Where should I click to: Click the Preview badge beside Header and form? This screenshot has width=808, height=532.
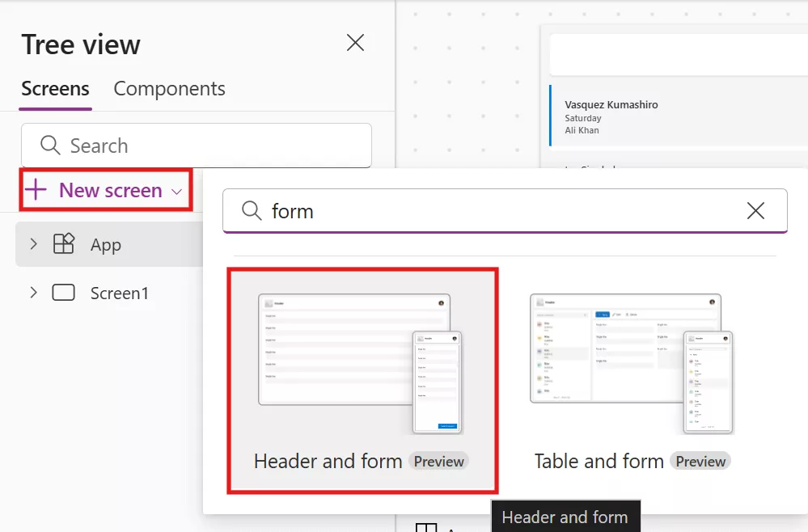pyautogui.click(x=438, y=461)
